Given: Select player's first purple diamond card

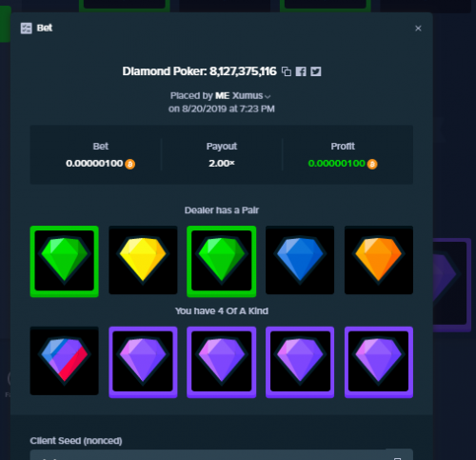Looking at the screenshot, I should pos(143,362).
